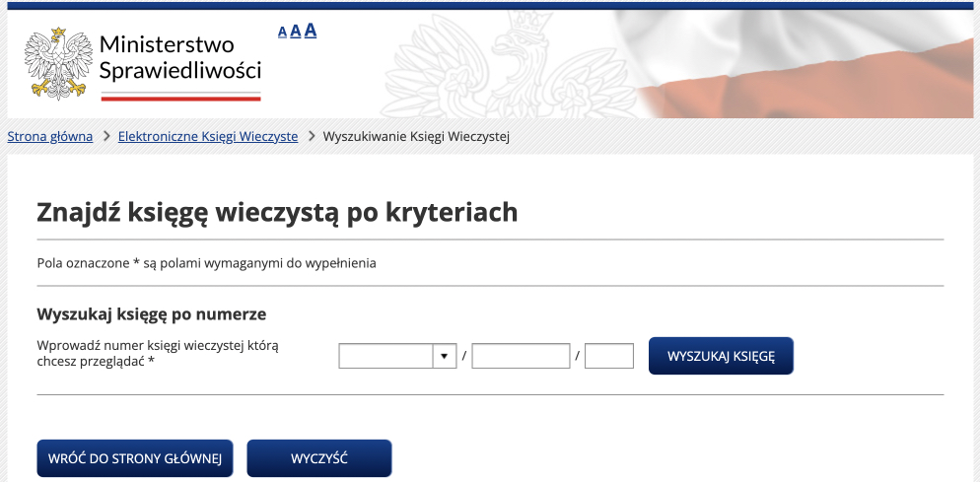
Task: Go to Strona główna breadcrumb link
Action: 50,136
